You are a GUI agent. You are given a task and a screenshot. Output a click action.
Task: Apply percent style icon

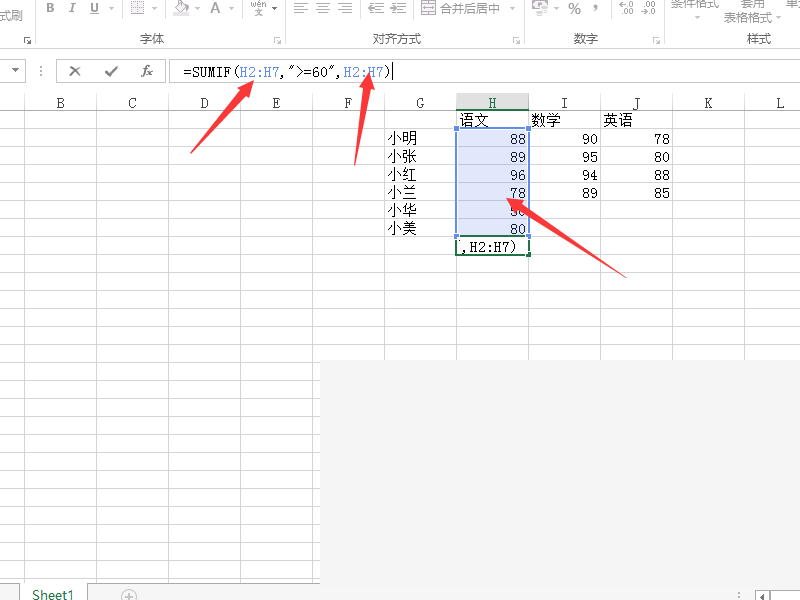[x=574, y=8]
